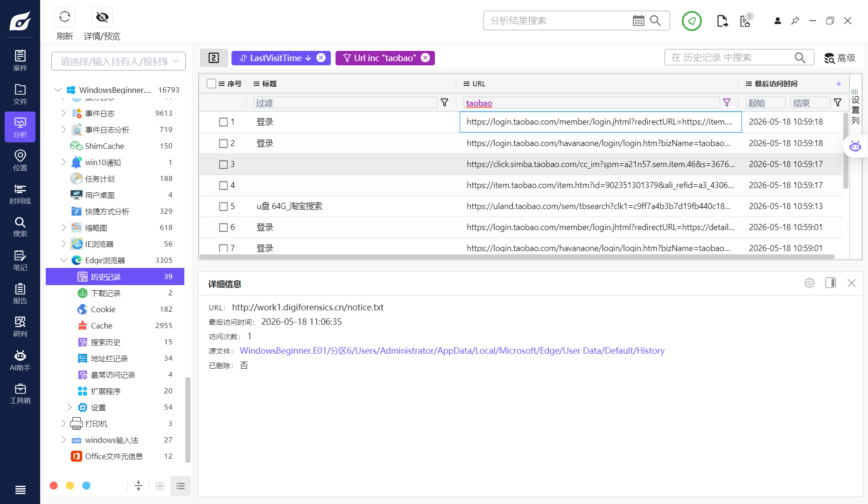868x504 pixels.
Task: Expand the 打印机 tree node
Action: point(63,423)
